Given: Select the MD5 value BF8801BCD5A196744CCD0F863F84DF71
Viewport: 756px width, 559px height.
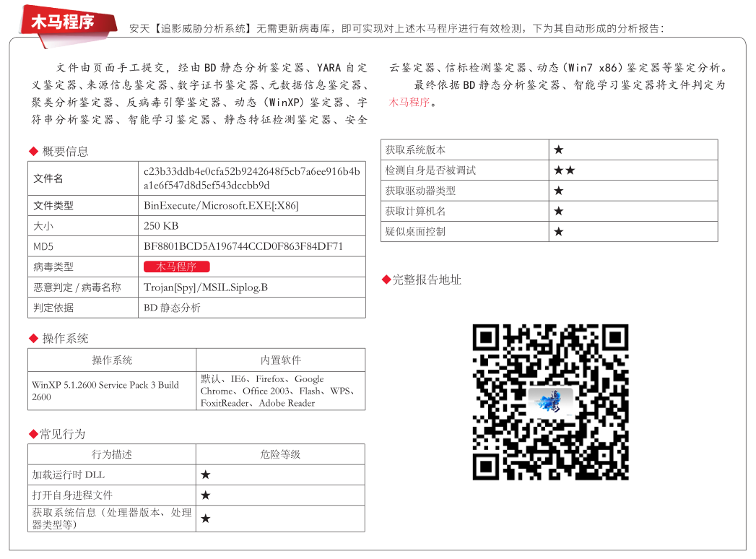Looking at the screenshot, I should (243, 246).
